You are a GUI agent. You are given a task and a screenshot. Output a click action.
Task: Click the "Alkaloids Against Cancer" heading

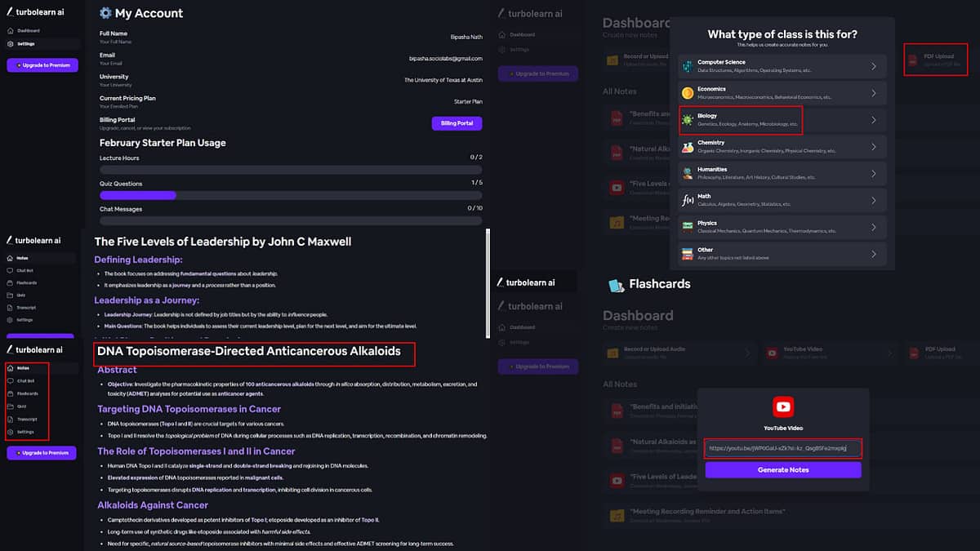click(x=153, y=505)
